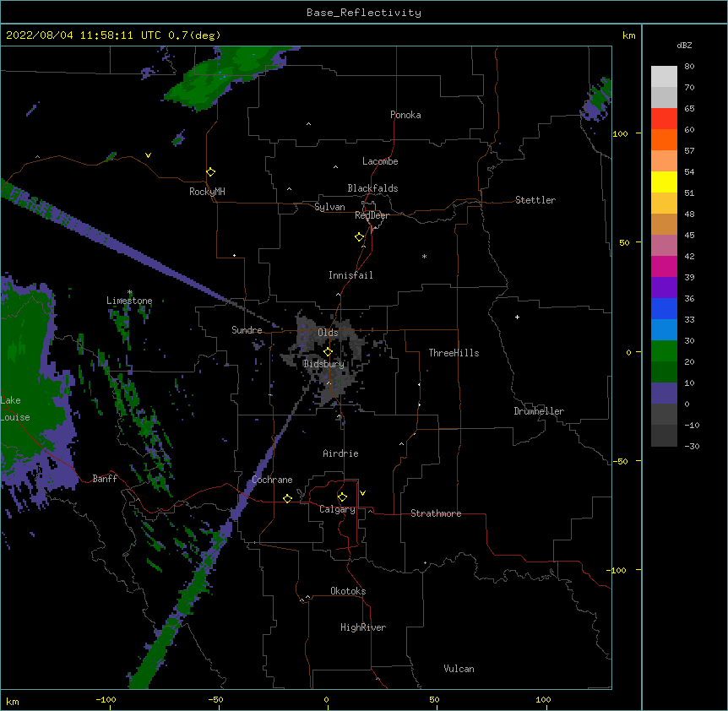This screenshot has height=711, width=728.
Task: Click the km unit label at top right
Action: pos(628,35)
